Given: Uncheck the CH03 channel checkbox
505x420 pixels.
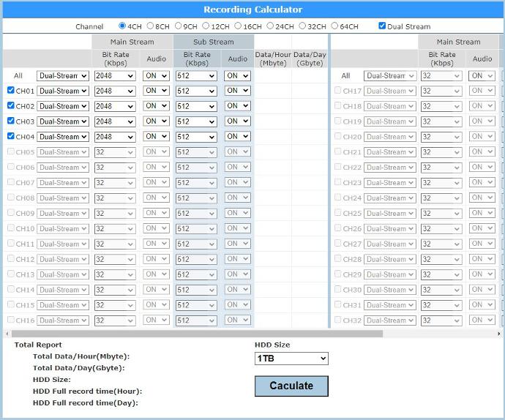Looking at the screenshot, I should 10,121.
